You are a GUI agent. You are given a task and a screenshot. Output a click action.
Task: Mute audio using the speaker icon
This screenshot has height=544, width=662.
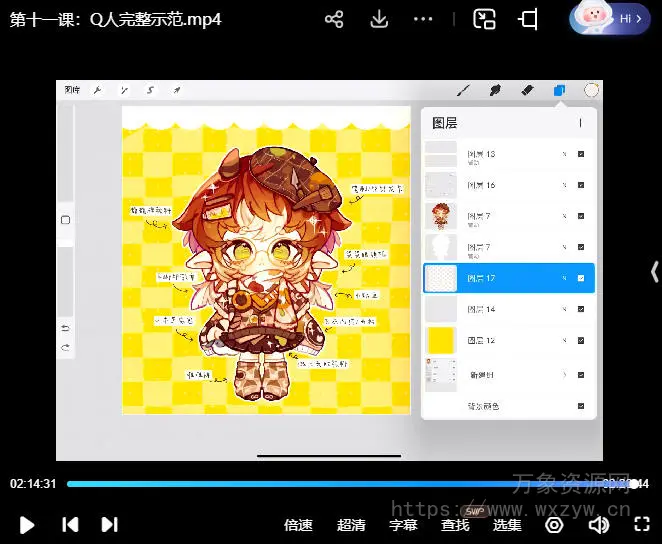point(599,524)
